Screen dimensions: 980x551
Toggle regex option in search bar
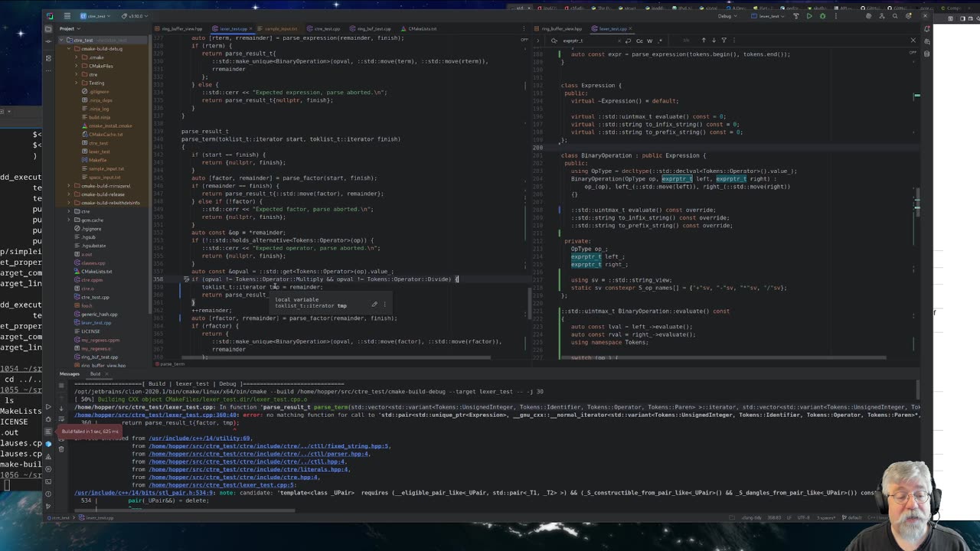pos(659,41)
